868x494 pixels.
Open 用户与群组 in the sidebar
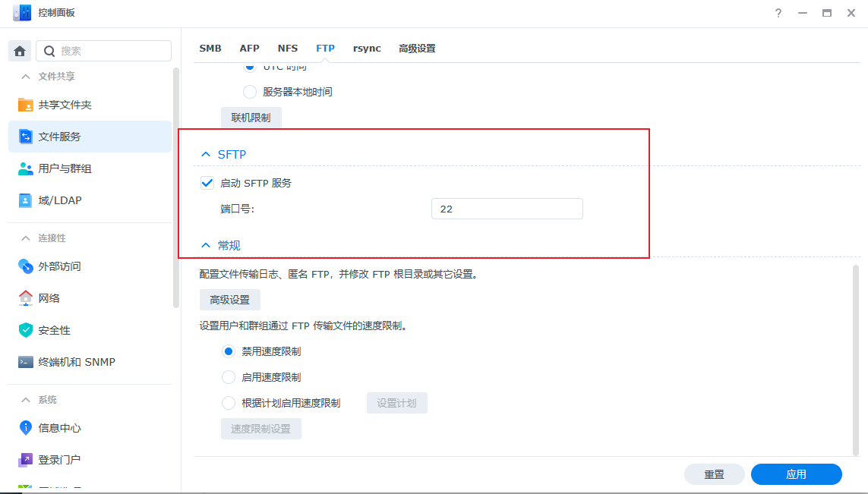point(90,168)
